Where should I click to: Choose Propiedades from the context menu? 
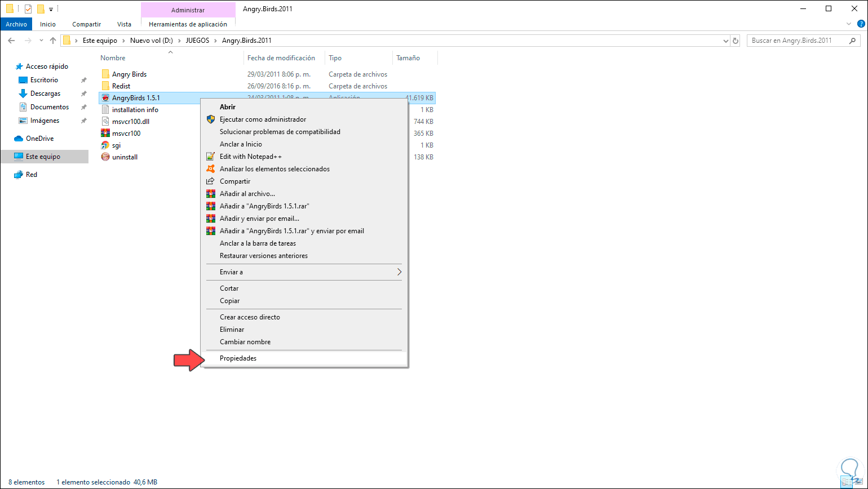pyautogui.click(x=304, y=358)
